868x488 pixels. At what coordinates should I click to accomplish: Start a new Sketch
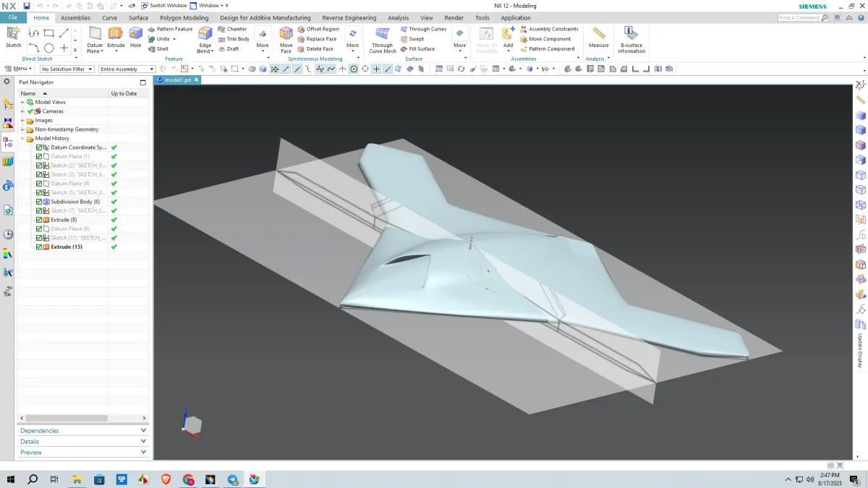(x=14, y=37)
